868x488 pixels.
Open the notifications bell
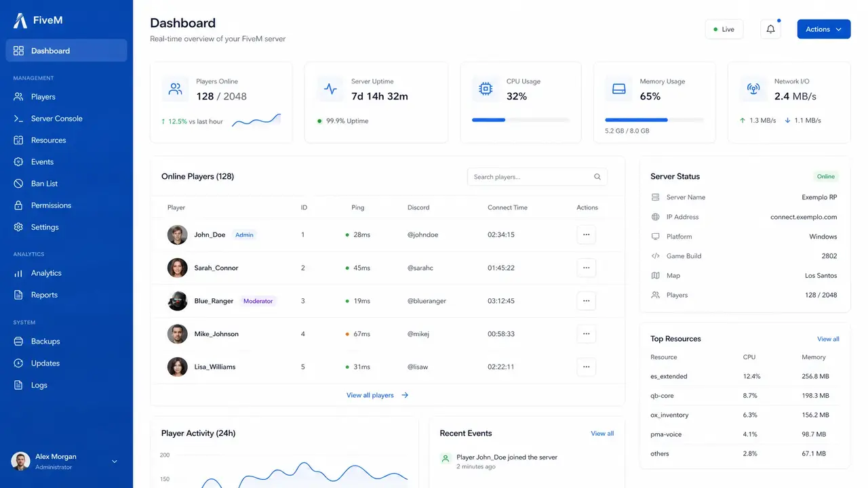point(770,29)
